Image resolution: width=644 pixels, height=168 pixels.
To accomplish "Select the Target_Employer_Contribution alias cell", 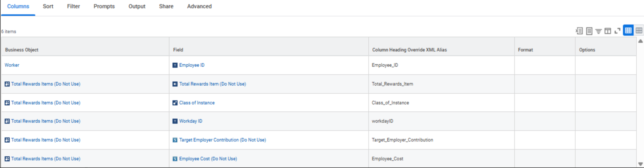I will (442, 140).
